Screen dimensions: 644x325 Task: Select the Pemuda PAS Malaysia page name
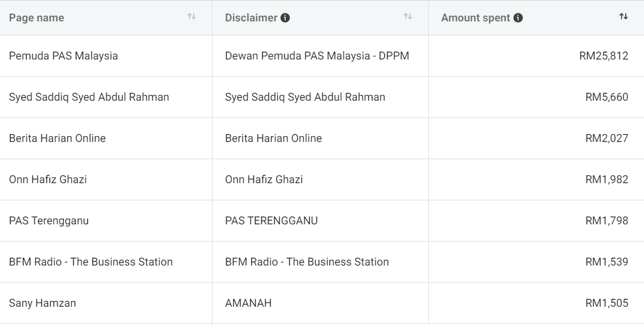[x=63, y=56]
